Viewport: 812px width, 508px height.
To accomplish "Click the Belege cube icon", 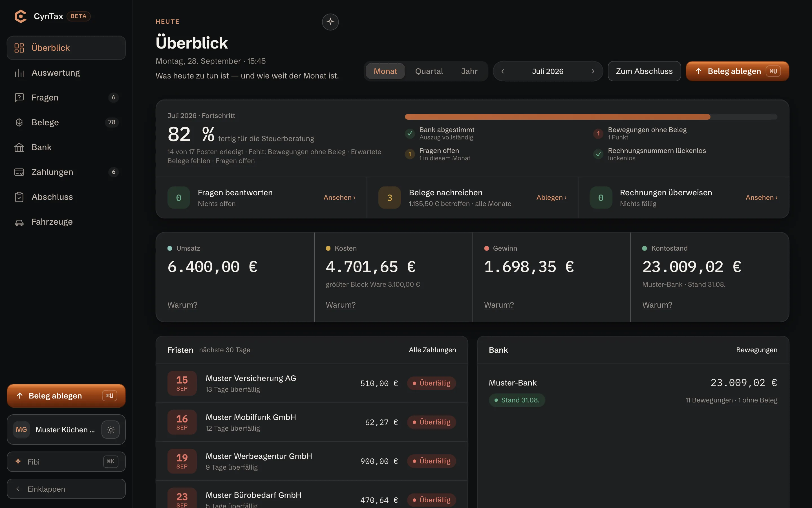I will point(19,122).
